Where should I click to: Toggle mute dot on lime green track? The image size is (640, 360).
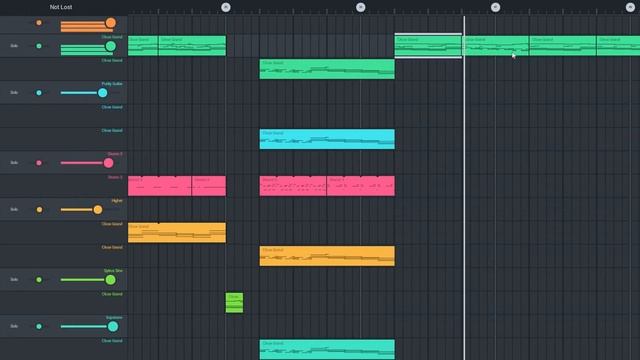(x=39, y=280)
